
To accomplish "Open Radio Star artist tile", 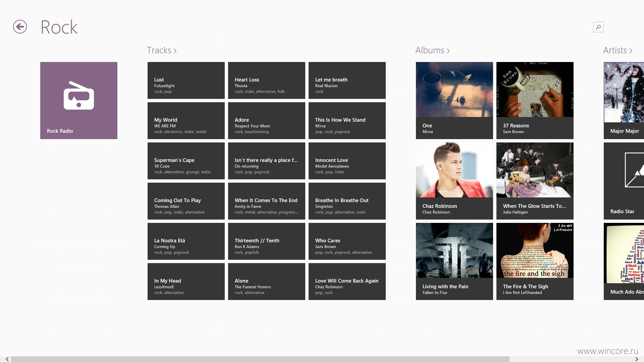I will tap(624, 181).
